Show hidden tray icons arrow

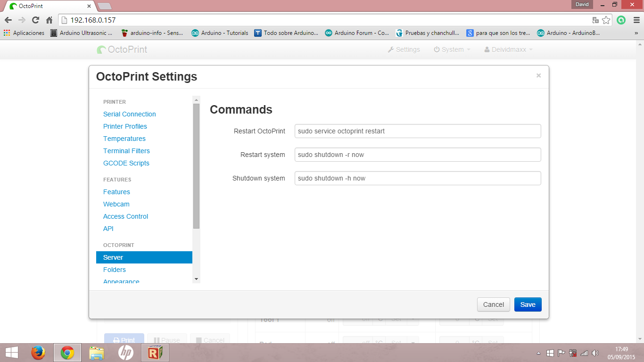point(539,353)
